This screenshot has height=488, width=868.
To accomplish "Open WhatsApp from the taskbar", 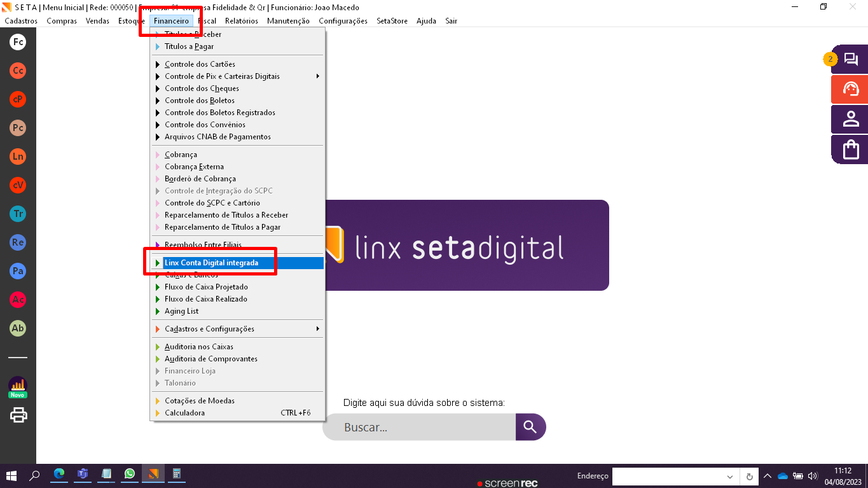I will [130, 474].
